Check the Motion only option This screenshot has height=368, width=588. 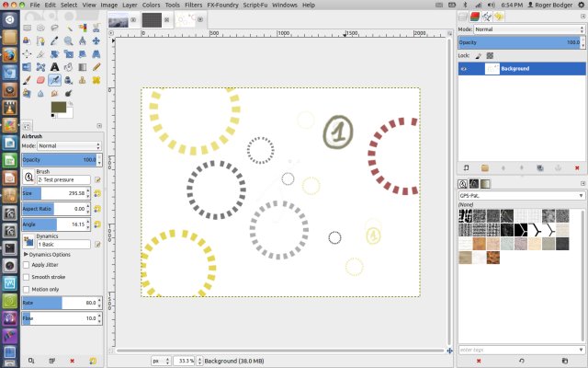point(26,289)
